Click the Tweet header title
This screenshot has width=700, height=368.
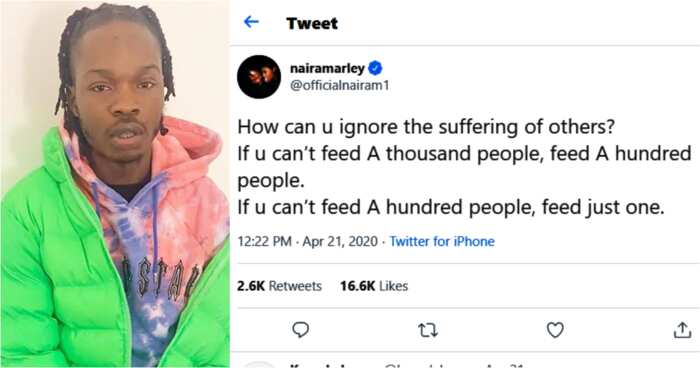click(x=312, y=23)
